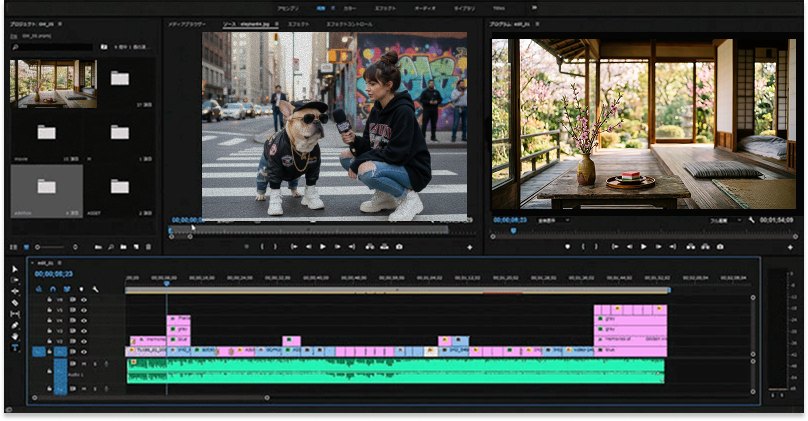Screen dimensions: 808x421
Task: Select the Selection arrow tool
Action: [x=14, y=269]
